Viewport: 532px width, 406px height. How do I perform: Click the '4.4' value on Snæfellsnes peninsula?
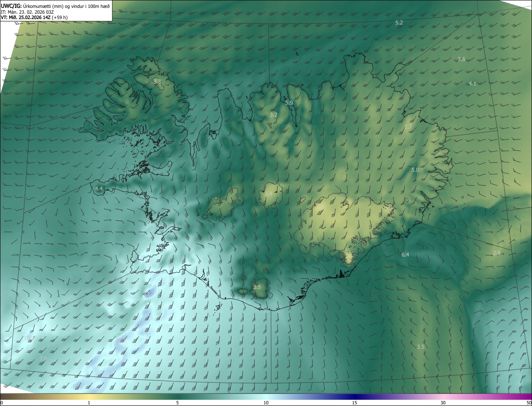[99, 188]
